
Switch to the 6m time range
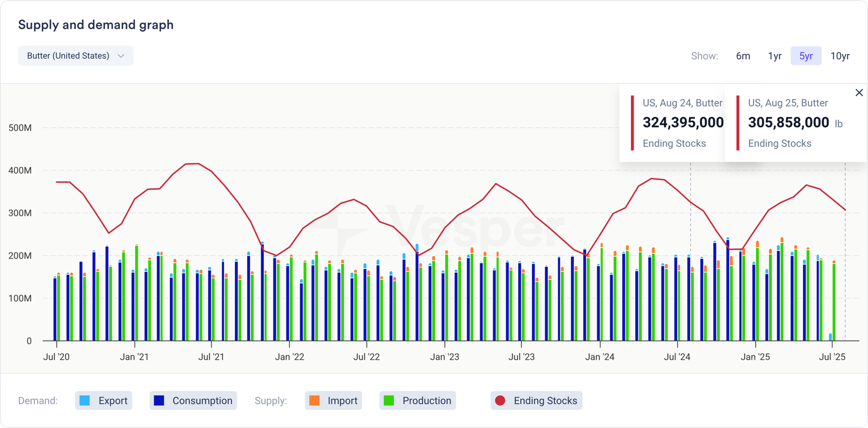click(743, 56)
